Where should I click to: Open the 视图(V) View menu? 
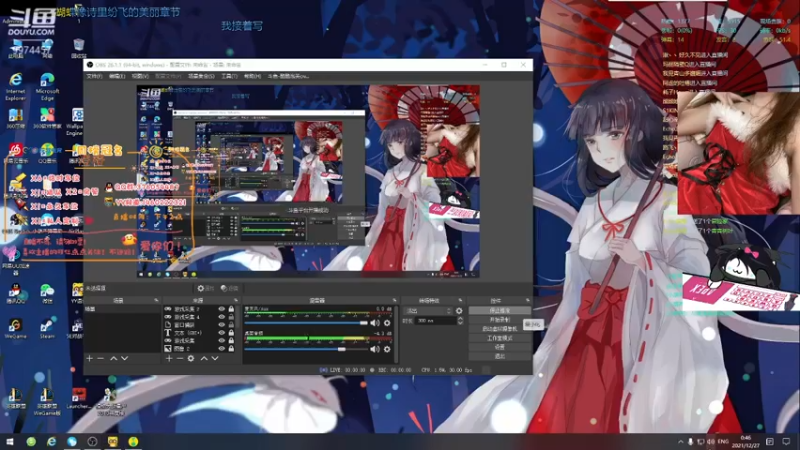point(140,76)
